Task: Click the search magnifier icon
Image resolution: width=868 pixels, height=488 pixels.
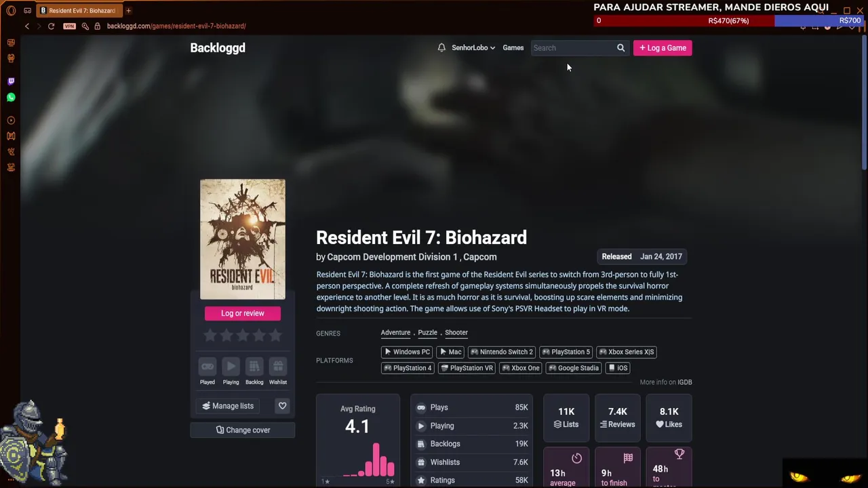Action: (620, 47)
